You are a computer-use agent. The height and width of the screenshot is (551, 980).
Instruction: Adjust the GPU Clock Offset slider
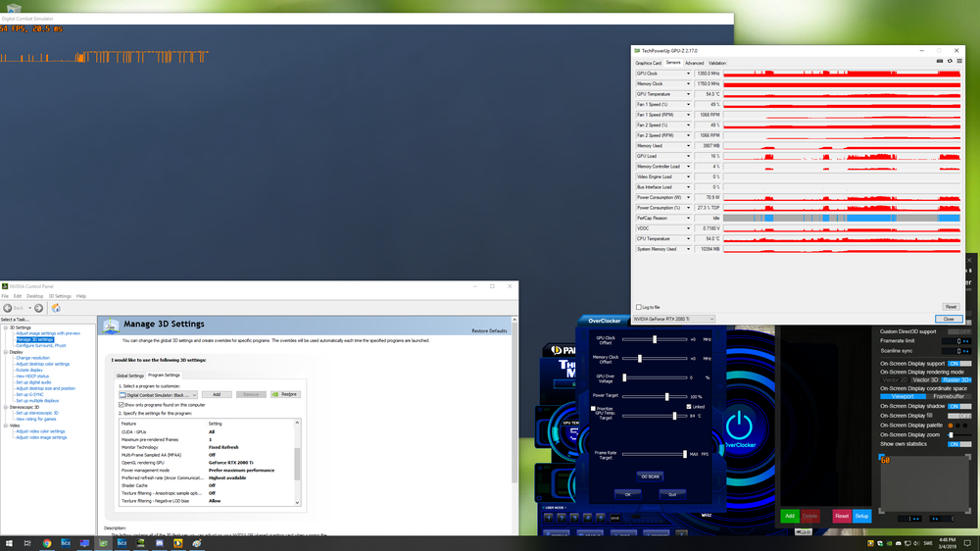(x=655, y=339)
